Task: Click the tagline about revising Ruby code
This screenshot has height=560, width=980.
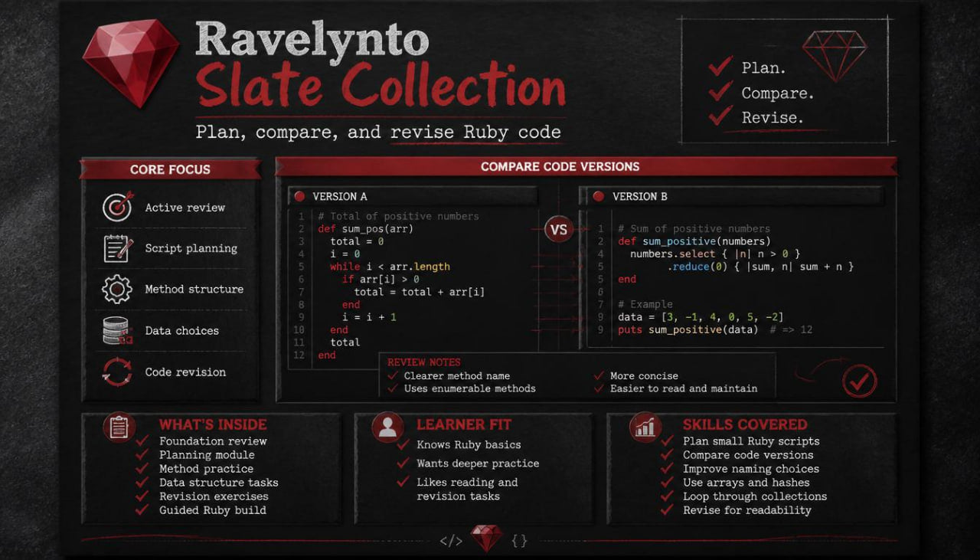Action: click(378, 132)
